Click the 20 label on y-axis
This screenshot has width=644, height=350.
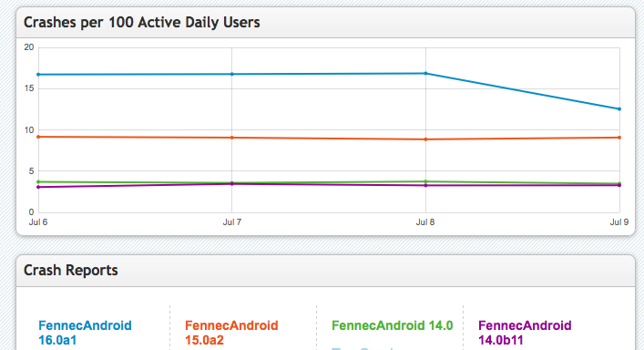(x=29, y=47)
